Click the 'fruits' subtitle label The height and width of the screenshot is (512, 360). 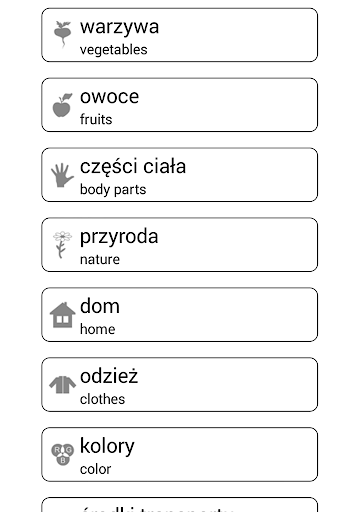(x=96, y=119)
